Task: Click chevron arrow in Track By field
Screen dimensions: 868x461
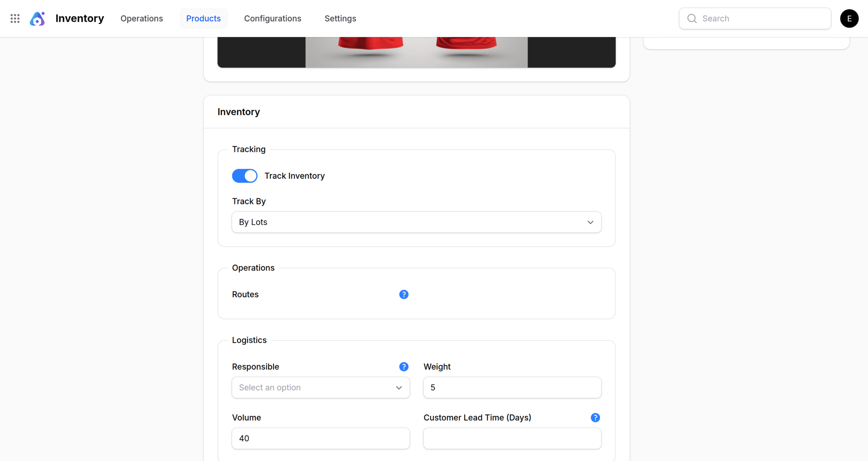Action: coord(590,222)
